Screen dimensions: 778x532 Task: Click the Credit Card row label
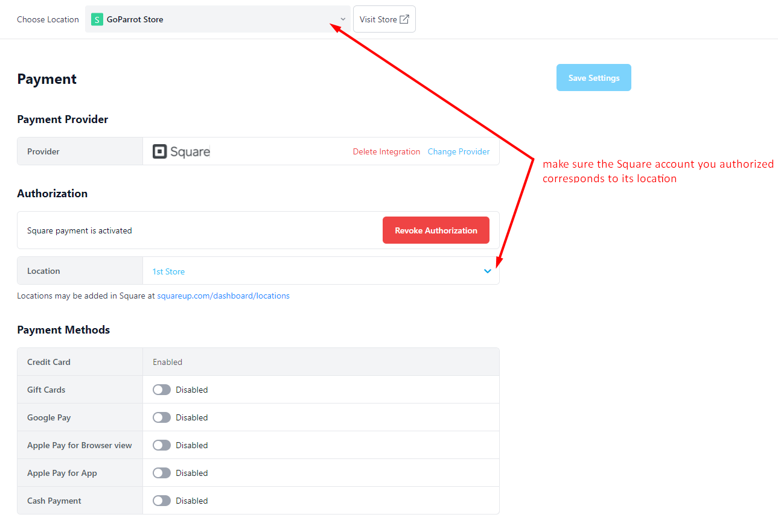point(49,362)
